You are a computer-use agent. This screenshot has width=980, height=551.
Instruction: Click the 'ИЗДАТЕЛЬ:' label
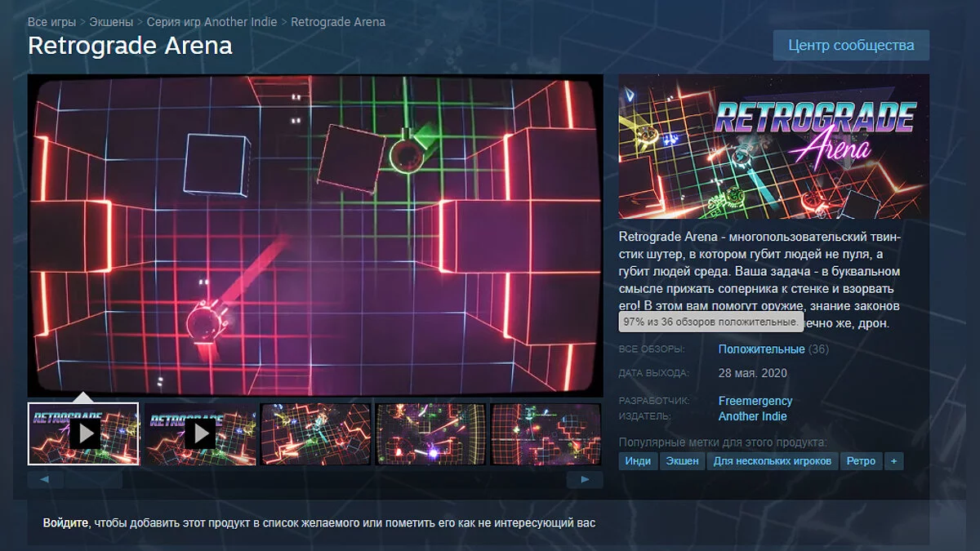(645, 416)
